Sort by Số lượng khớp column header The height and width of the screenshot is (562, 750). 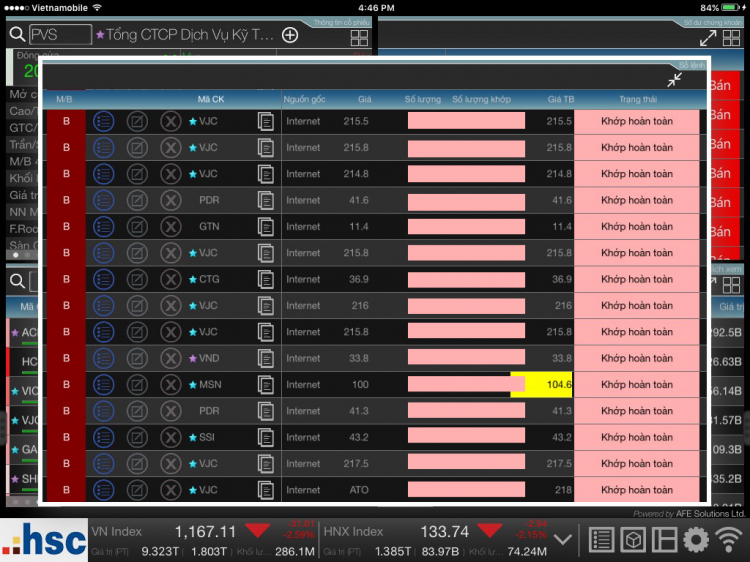pos(481,99)
